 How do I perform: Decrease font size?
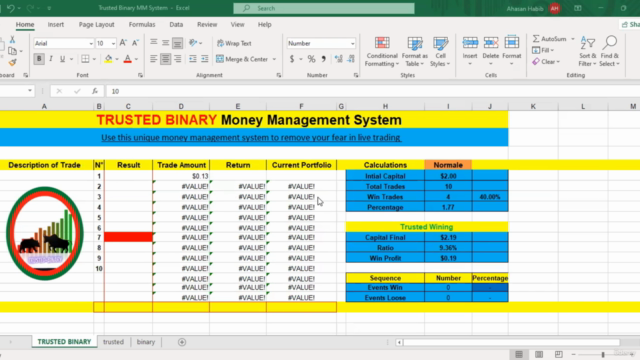[135, 43]
